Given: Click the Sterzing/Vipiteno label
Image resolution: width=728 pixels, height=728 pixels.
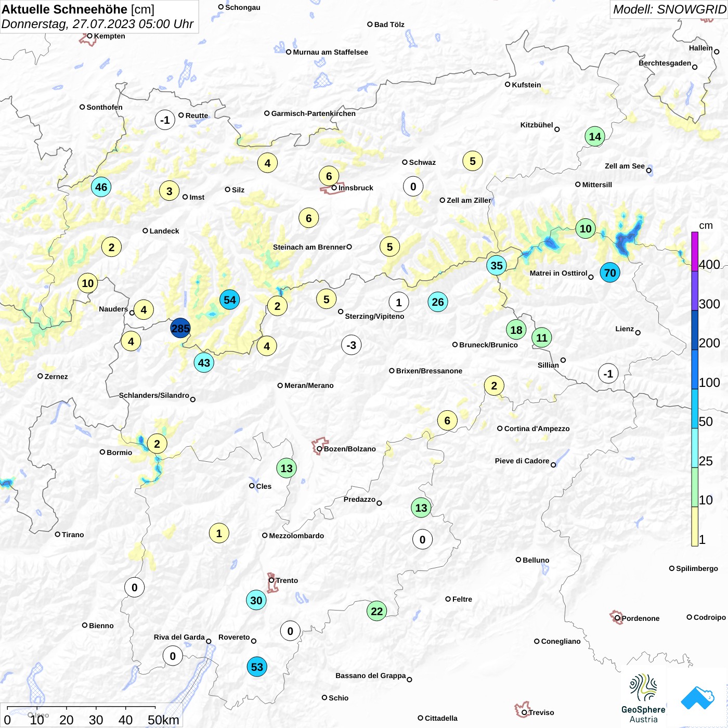Looking at the screenshot, I should 374,316.
